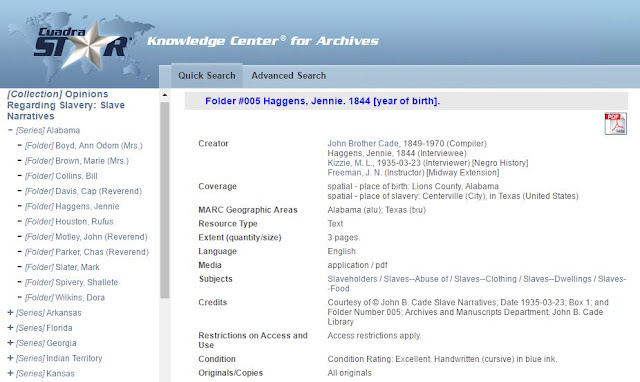Open folder Collins, Bill
640x382 pixels.
(x=61, y=176)
